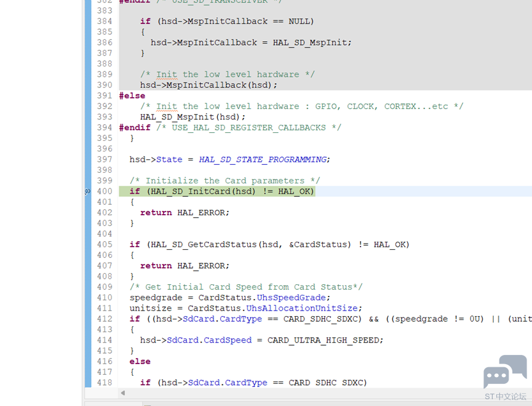Click HAL_SD_GetCardStatus on line 405
This screenshot has height=406, width=532.
pos(204,245)
